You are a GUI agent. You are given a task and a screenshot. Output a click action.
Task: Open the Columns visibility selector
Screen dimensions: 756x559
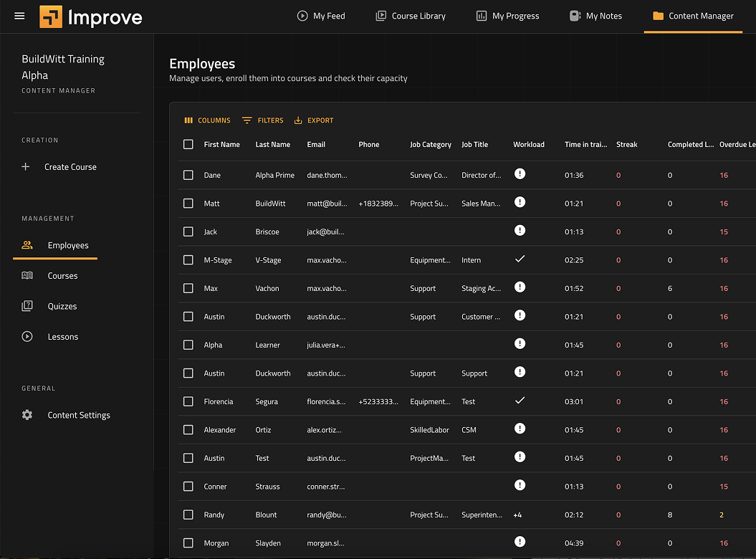click(x=208, y=120)
